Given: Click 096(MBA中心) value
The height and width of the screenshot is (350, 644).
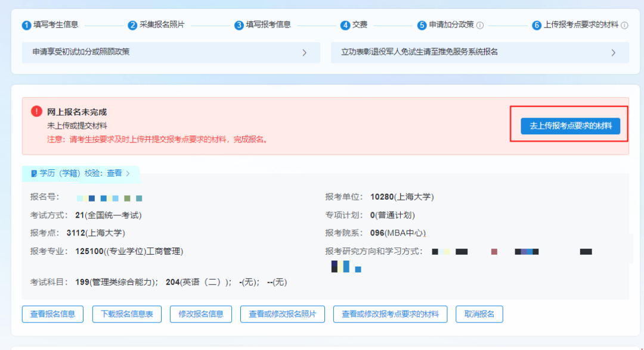Looking at the screenshot, I should point(398,233).
